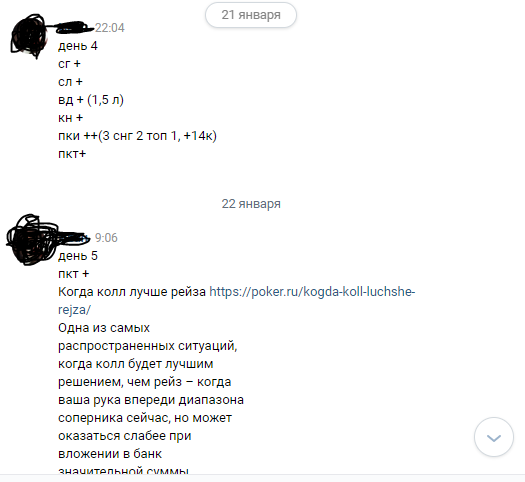
Task: Click the "21 января" date pill
Action: 251,15
